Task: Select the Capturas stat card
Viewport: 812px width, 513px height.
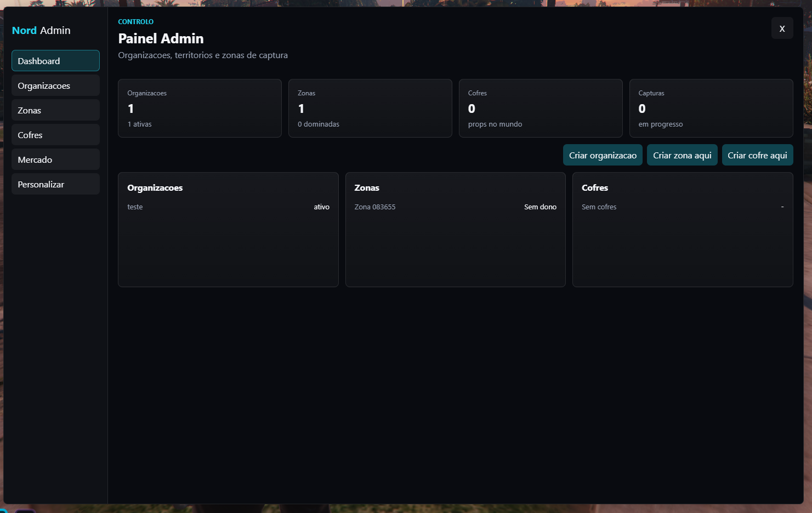Action: [711, 108]
